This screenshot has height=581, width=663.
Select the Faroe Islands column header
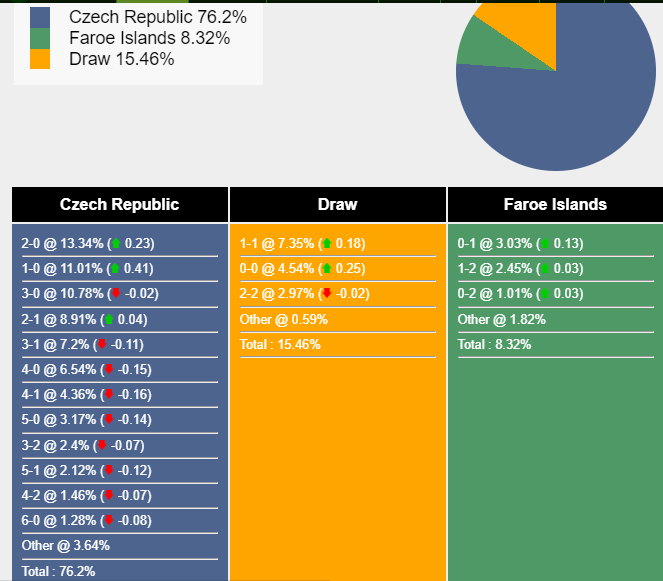pos(555,204)
